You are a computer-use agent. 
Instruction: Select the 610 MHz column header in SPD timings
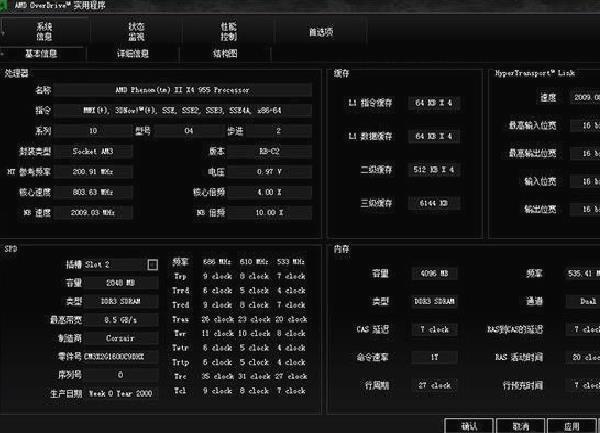click(254, 262)
